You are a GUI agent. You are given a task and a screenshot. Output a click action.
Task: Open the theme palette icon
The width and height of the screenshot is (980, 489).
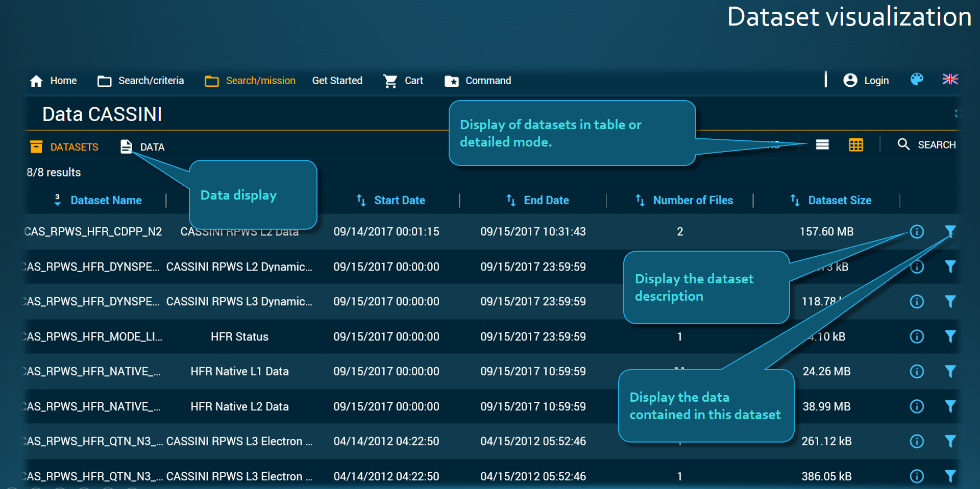(x=917, y=79)
